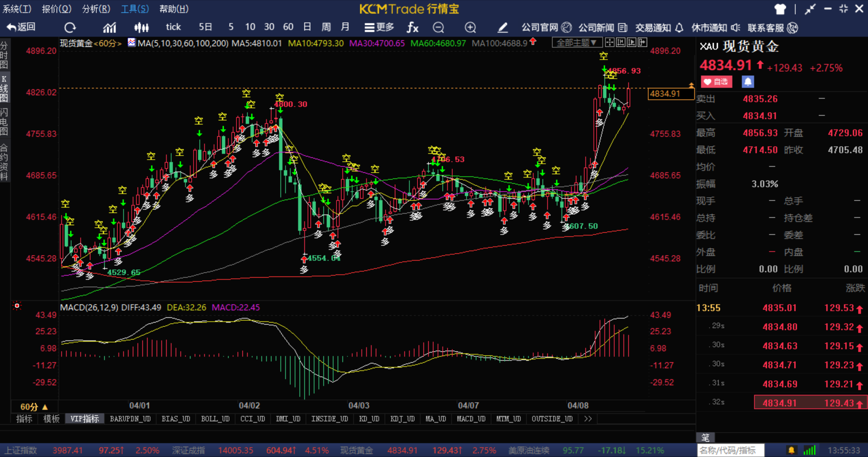The image size is (868, 457).
Task: Contact 联系客服 customer service
Action: (773, 28)
